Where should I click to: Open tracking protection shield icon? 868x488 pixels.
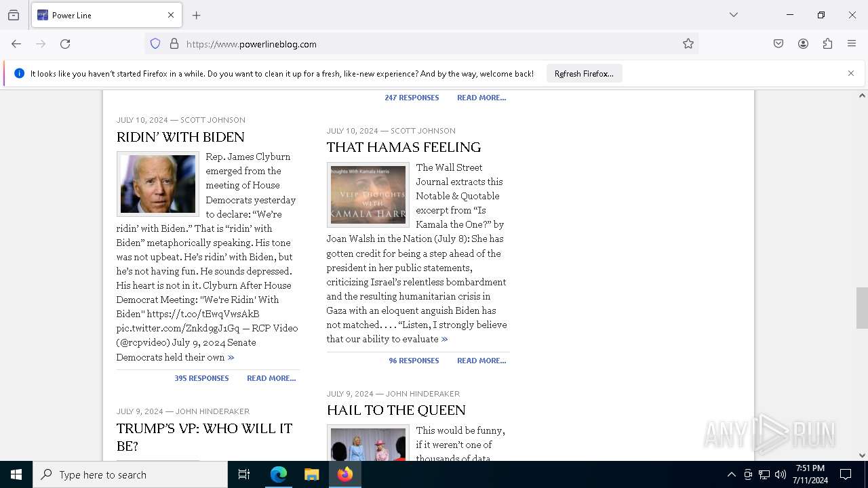coord(155,44)
